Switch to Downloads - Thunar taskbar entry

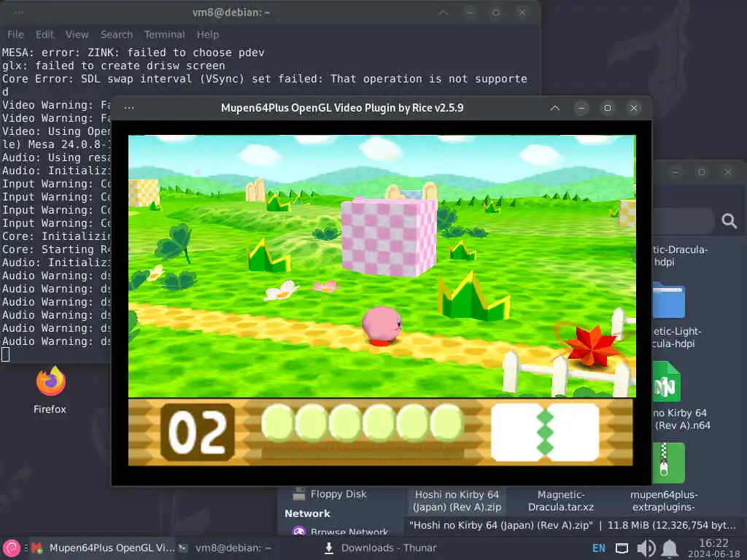point(380,548)
